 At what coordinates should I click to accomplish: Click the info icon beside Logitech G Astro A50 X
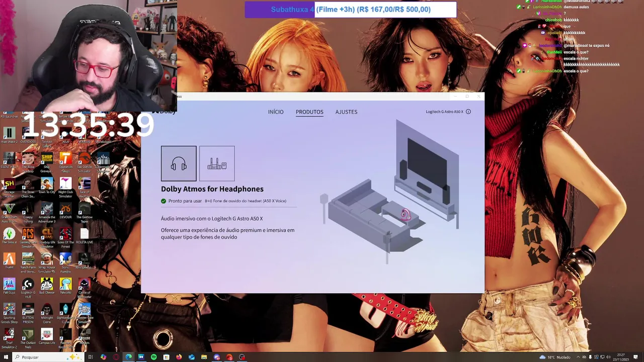coord(468,112)
